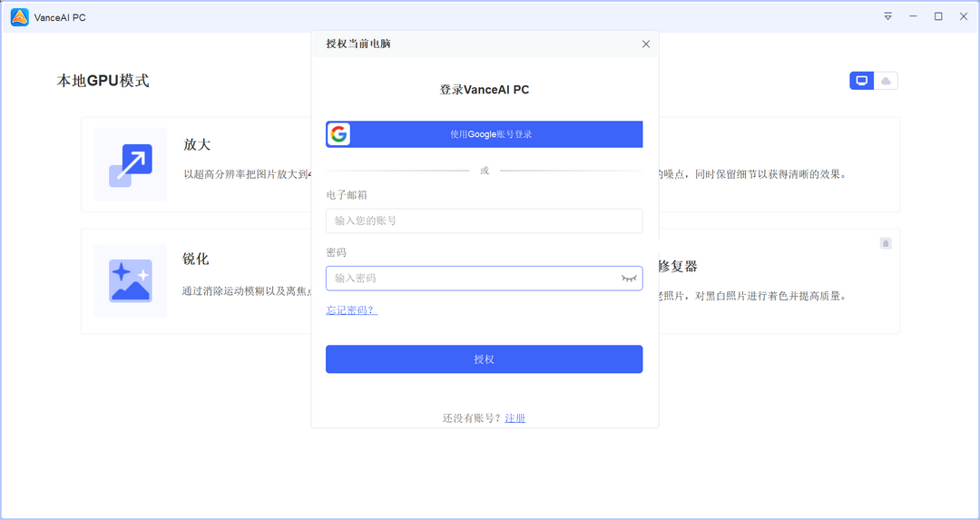Viewport: 980px width, 520px height.
Task: Focus the email account input field
Action: point(484,221)
